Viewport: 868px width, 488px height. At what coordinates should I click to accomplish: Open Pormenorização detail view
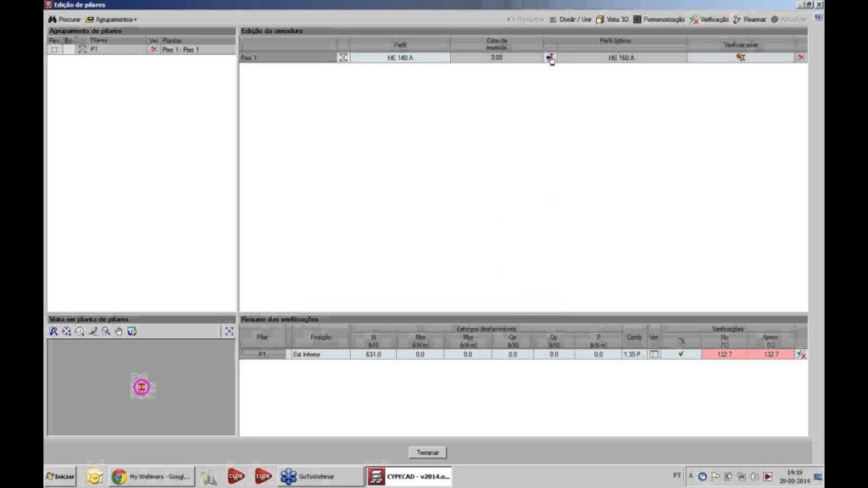pyautogui.click(x=659, y=19)
